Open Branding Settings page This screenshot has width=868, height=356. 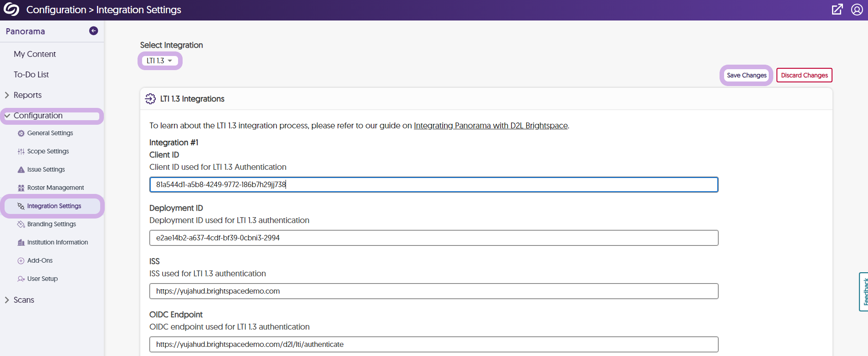(51, 224)
